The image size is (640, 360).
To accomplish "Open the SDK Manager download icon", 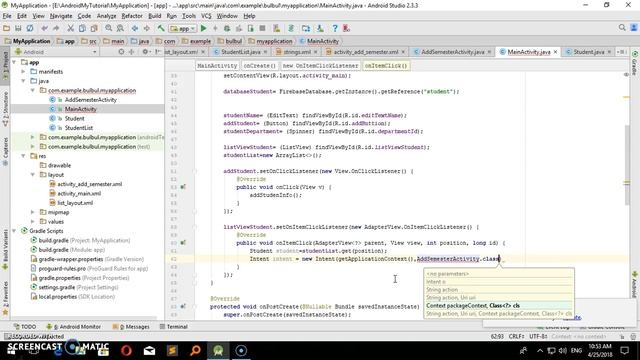I will (x=320, y=28).
